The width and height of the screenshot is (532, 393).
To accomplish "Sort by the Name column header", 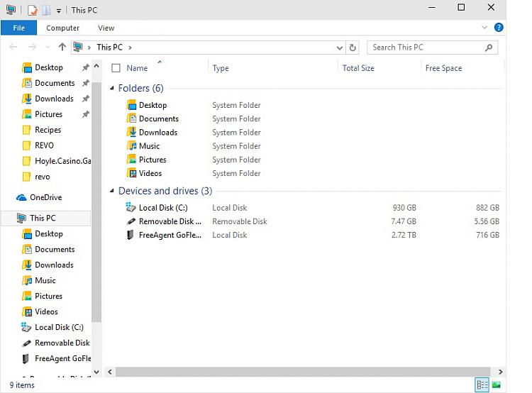I will (x=137, y=68).
